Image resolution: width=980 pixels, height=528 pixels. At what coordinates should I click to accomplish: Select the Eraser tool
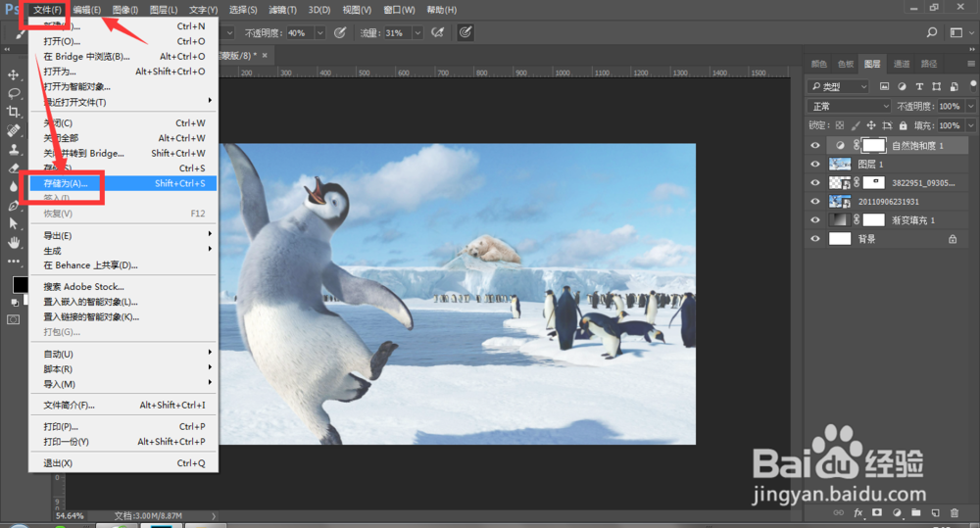tap(13, 168)
